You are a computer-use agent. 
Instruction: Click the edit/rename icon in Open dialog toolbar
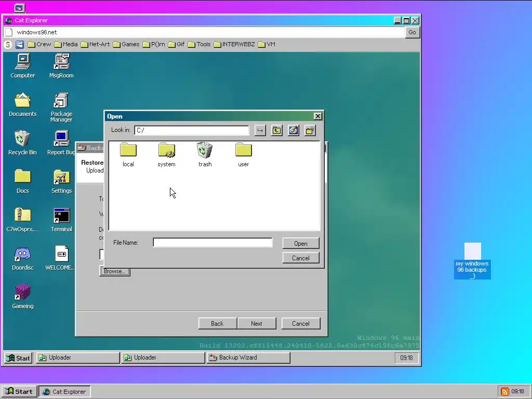[x=294, y=130]
